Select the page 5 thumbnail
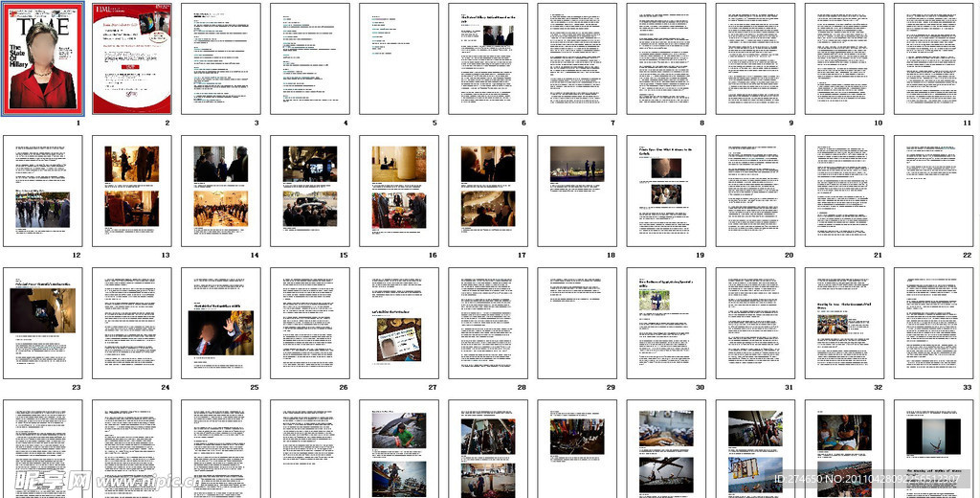980x498 pixels. pos(399,58)
